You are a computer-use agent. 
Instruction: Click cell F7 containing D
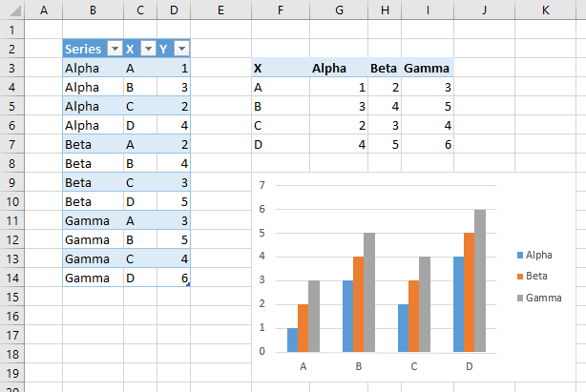[281, 144]
